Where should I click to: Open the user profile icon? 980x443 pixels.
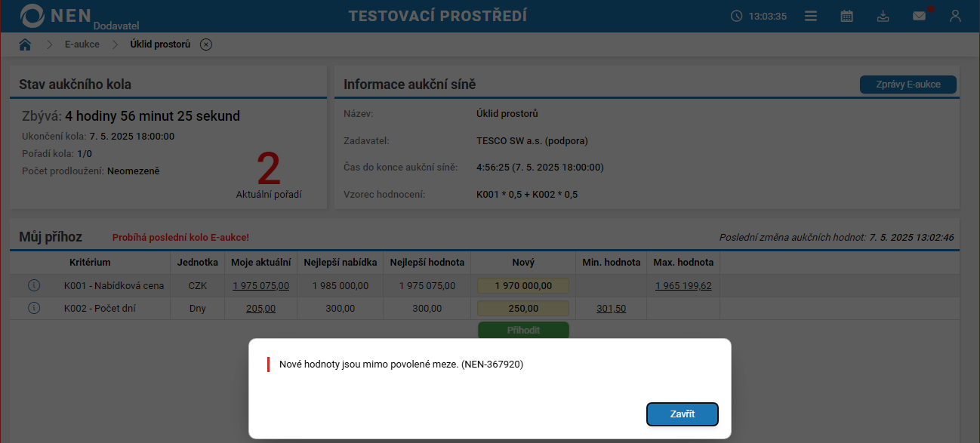(x=955, y=16)
